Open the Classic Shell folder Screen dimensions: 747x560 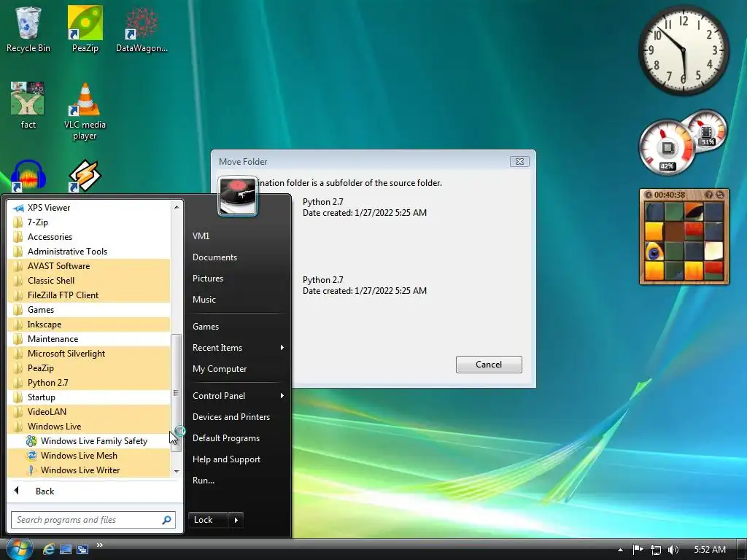point(88,281)
